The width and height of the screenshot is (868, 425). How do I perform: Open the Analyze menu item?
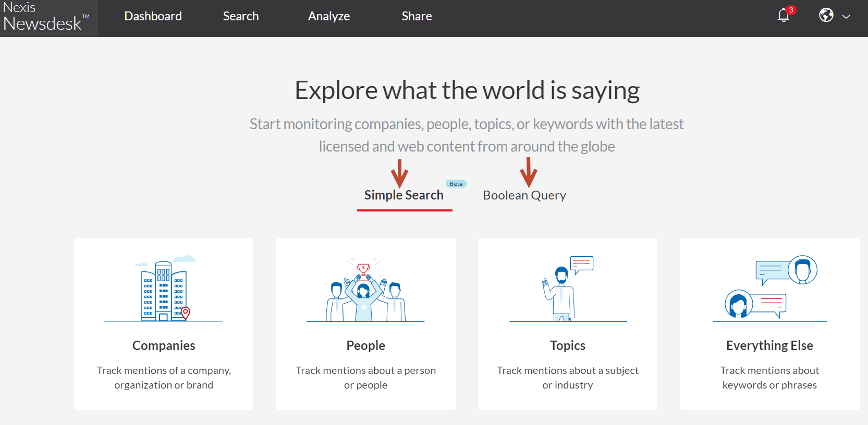pyautogui.click(x=329, y=16)
